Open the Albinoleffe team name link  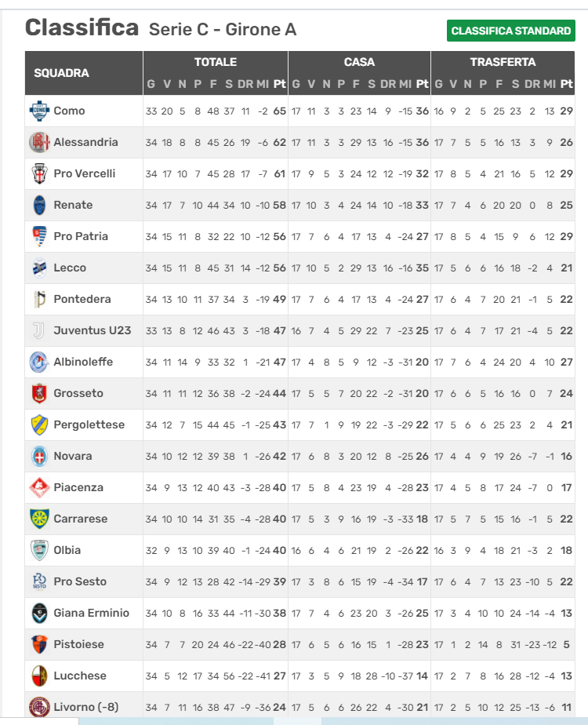coord(83,362)
